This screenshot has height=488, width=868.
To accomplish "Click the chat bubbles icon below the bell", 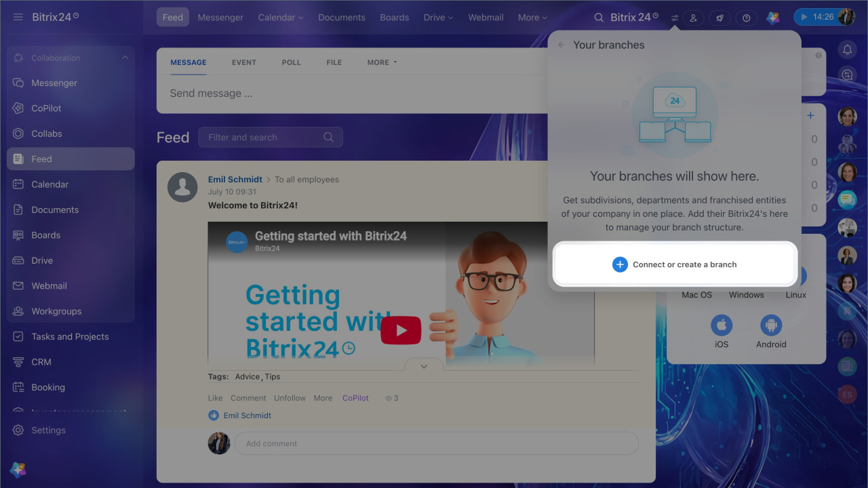I will tap(847, 75).
